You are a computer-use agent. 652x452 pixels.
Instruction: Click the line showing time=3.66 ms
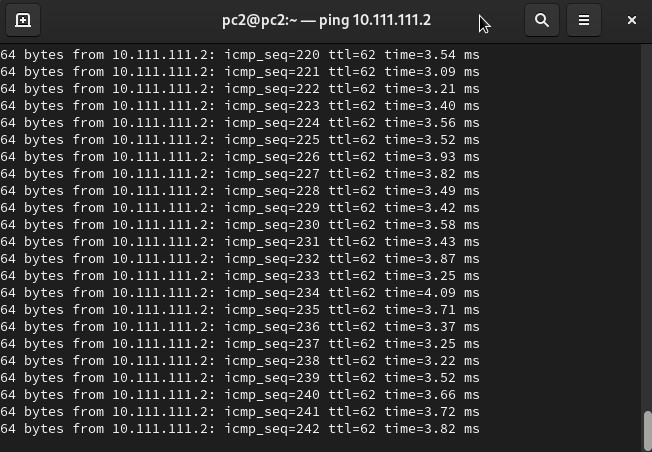[240, 394]
